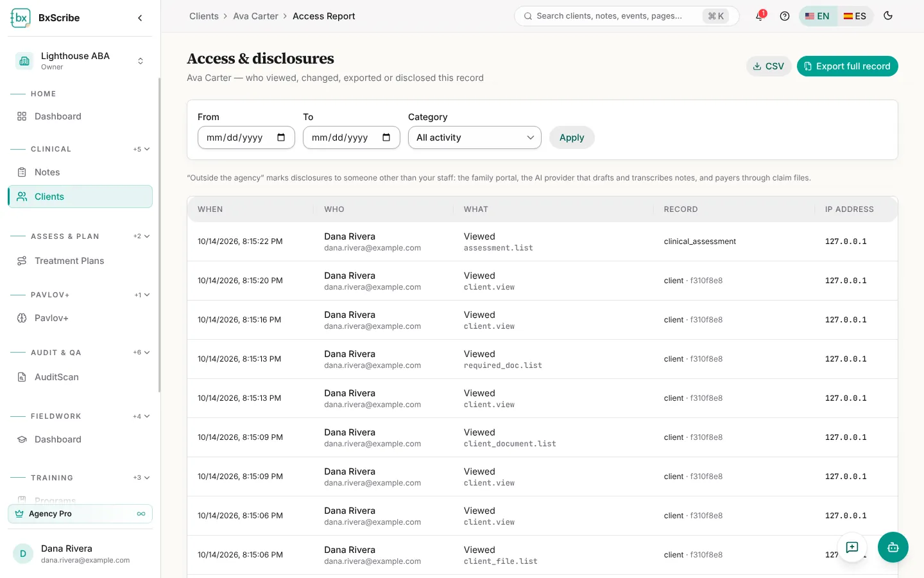The image size is (924, 578).
Task: Click the BxScribe logo icon
Action: coord(21,18)
